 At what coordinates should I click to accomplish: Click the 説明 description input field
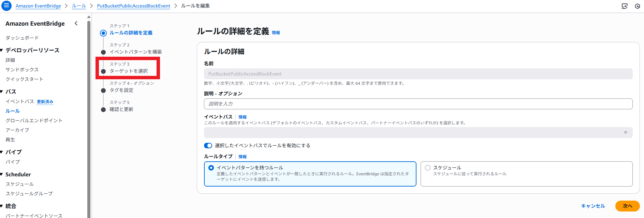pos(418,104)
